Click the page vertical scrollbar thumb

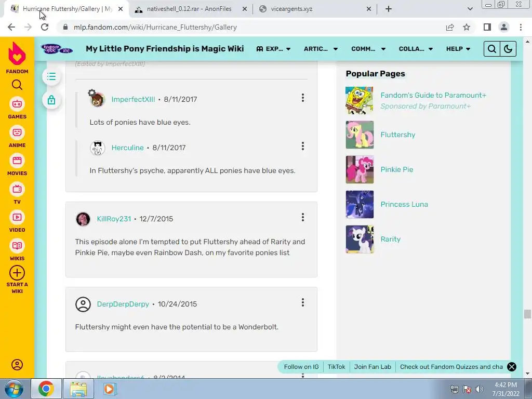(527, 314)
